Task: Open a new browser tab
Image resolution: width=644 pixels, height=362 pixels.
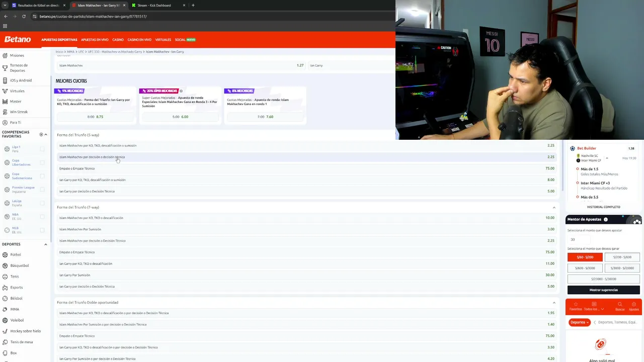Action: (193, 5)
